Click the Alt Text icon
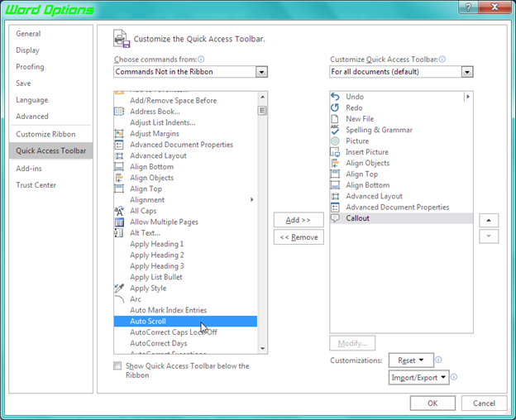 coord(119,233)
